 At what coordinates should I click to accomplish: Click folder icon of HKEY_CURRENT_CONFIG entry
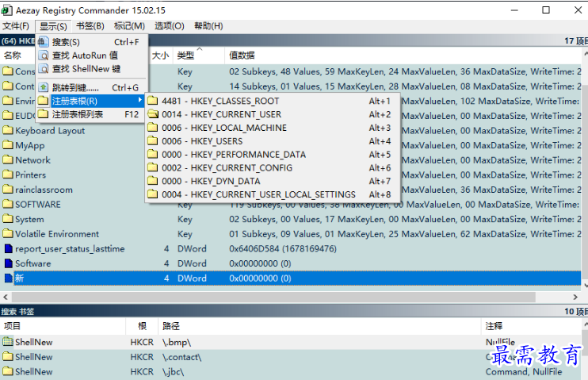(153, 168)
